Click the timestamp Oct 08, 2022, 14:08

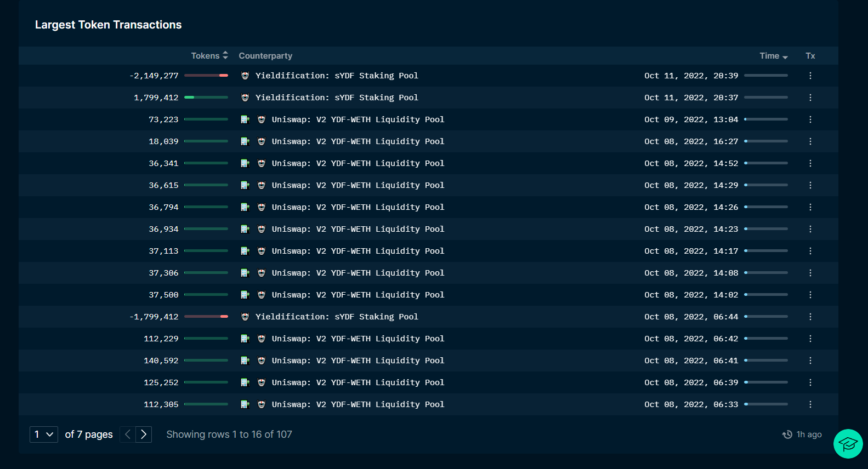(x=691, y=273)
